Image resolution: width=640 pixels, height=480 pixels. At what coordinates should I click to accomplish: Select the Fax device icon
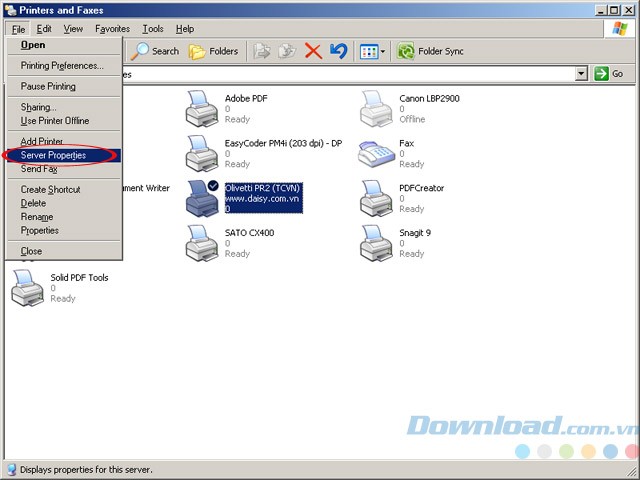(x=376, y=153)
